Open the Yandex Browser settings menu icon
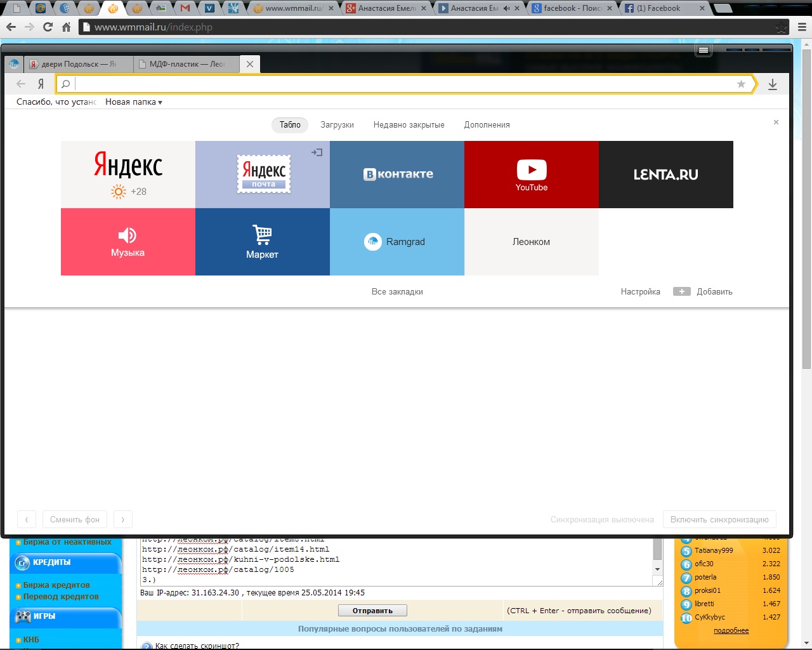The width and height of the screenshot is (812, 650). [x=703, y=50]
